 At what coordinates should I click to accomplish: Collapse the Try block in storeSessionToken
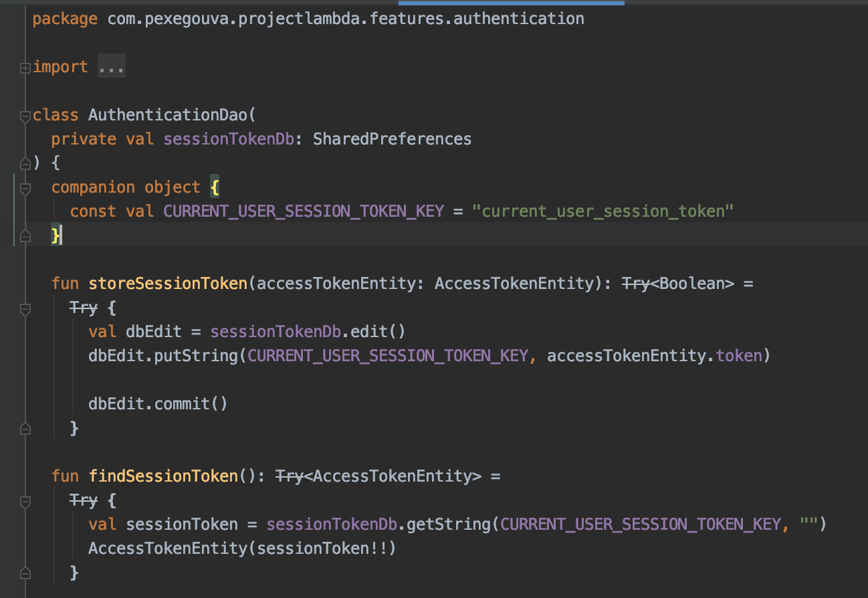[25, 308]
